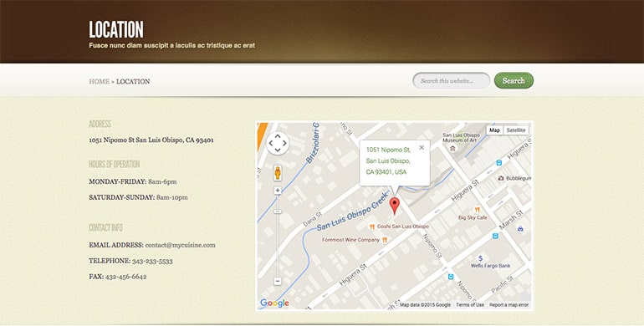Click the transit stop icon near Museum of Art
Screen dimensions: 644x326
point(498,163)
